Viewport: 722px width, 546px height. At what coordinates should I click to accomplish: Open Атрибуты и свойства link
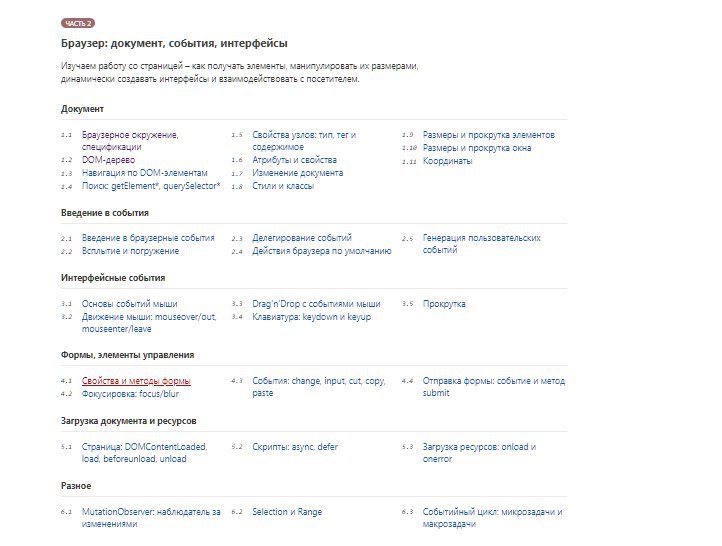(x=294, y=160)
